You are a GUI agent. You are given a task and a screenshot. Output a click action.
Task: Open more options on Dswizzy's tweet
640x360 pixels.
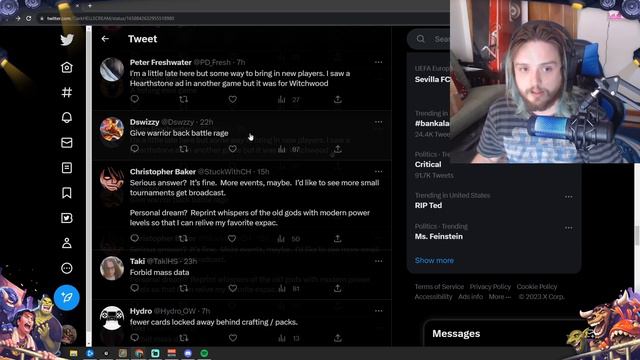click(x=378, y=122)
